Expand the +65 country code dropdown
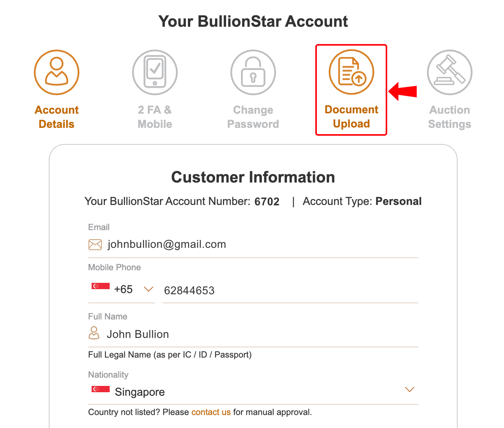This screenshot has height=428, width=504. tap(148, 290)
